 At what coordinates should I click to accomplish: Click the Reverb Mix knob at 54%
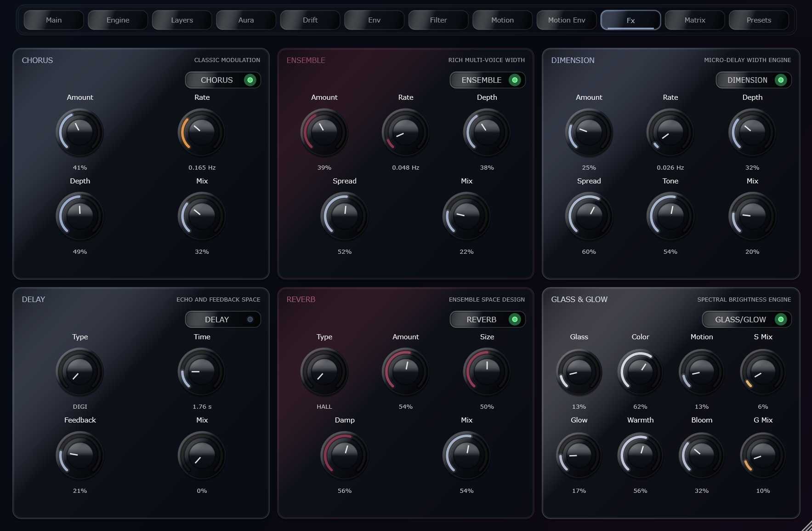click(466, 456)
